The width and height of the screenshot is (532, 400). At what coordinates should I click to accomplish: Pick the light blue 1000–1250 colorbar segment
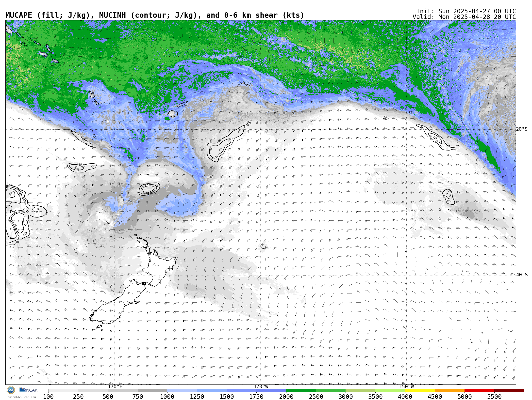click(x=182, y=391)
